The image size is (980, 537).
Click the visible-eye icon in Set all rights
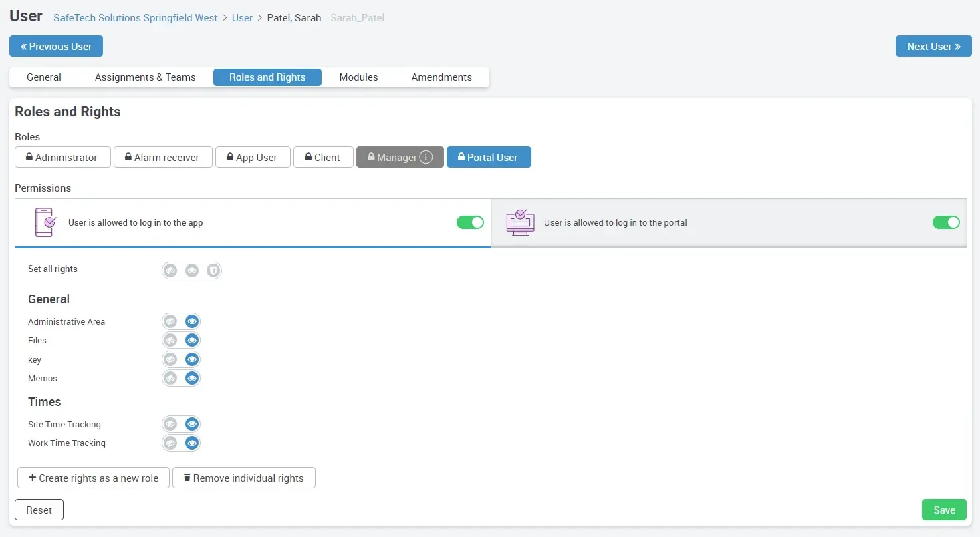coord(192,271)
